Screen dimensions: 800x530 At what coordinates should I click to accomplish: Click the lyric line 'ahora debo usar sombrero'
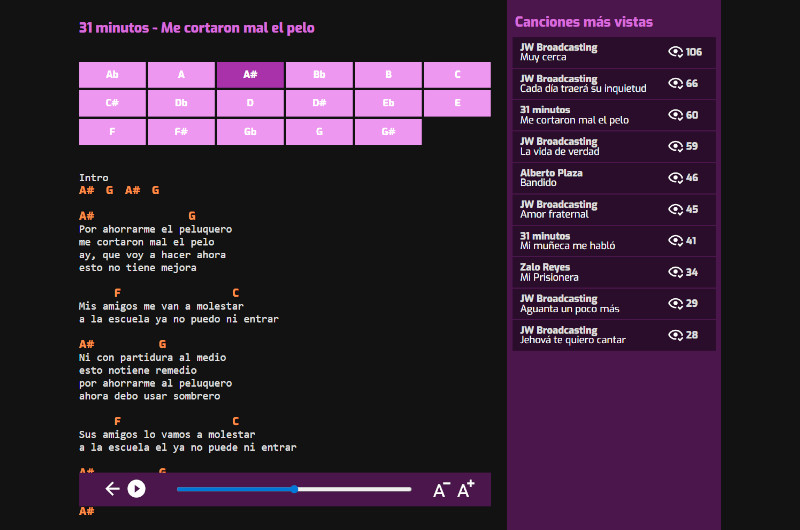click(x=149, y=396)
